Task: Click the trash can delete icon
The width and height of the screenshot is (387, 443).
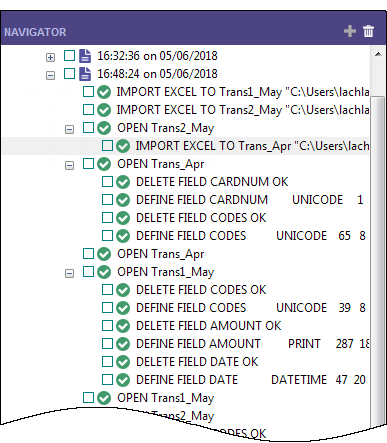Action: click(368, 31)
